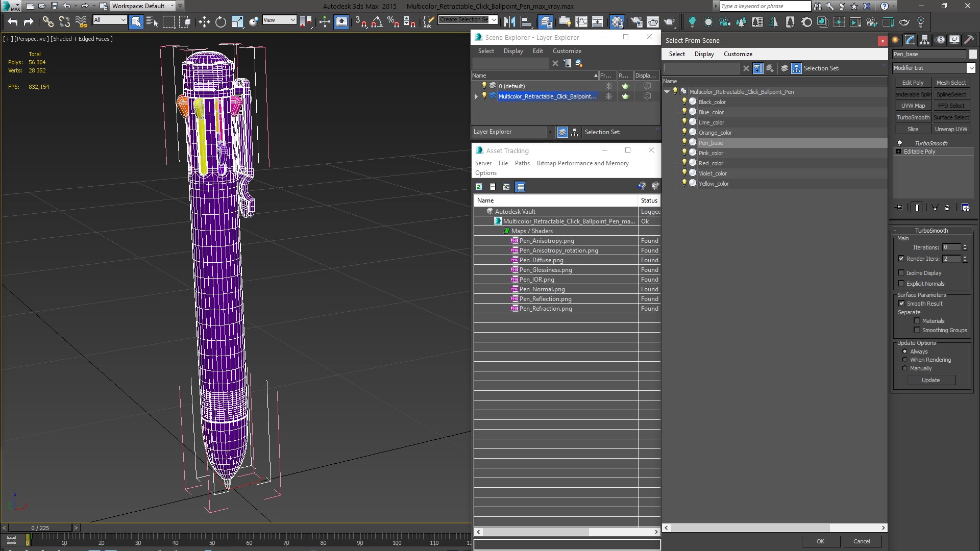Screen dimensions: 980x551
Task: Click the Undo arrow in main toolbar
Action: (x=13, y=21)
